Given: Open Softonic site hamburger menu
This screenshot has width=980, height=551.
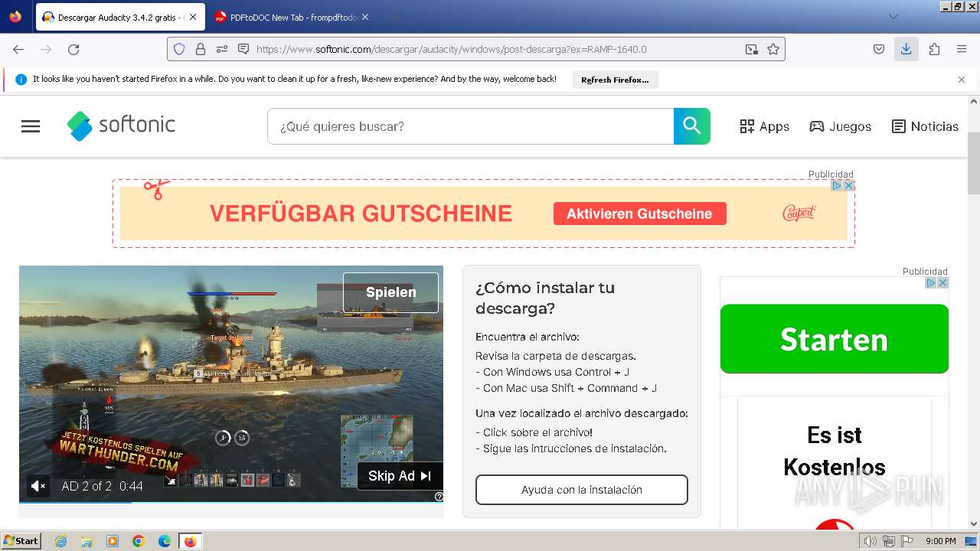Looking at the screenshot, I should [x=31, y=126].
